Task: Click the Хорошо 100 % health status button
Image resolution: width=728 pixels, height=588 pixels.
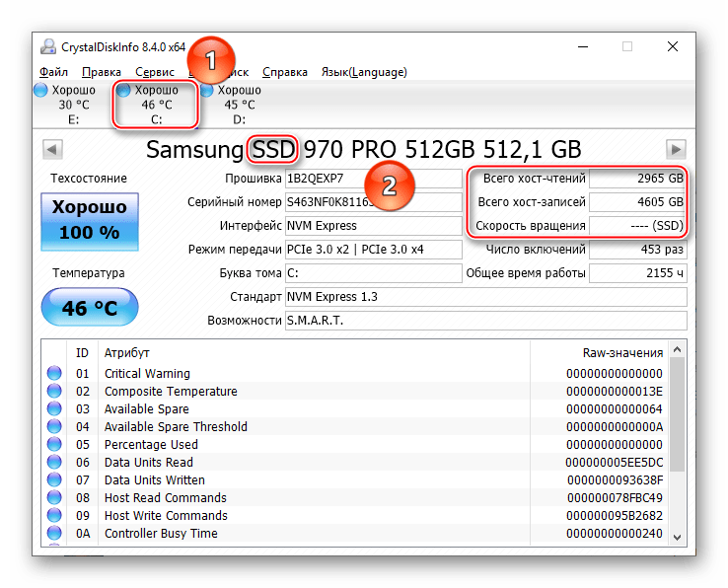Action: [90, 222]
